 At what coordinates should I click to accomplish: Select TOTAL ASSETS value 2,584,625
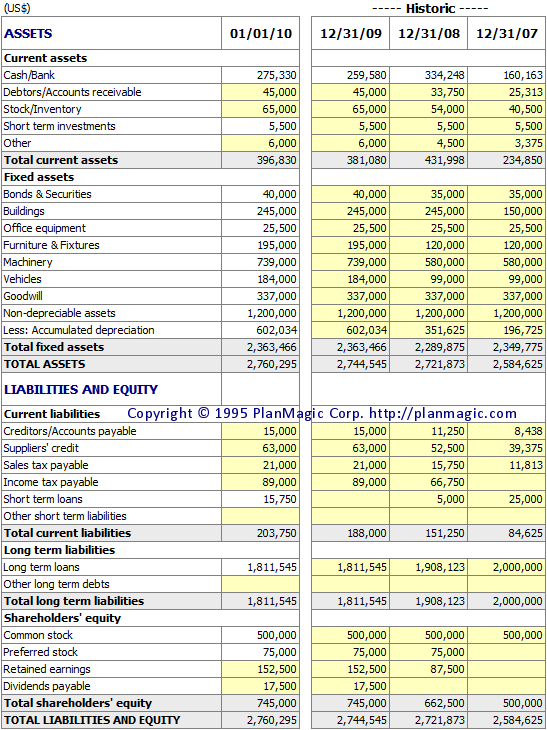coord(507,364)
